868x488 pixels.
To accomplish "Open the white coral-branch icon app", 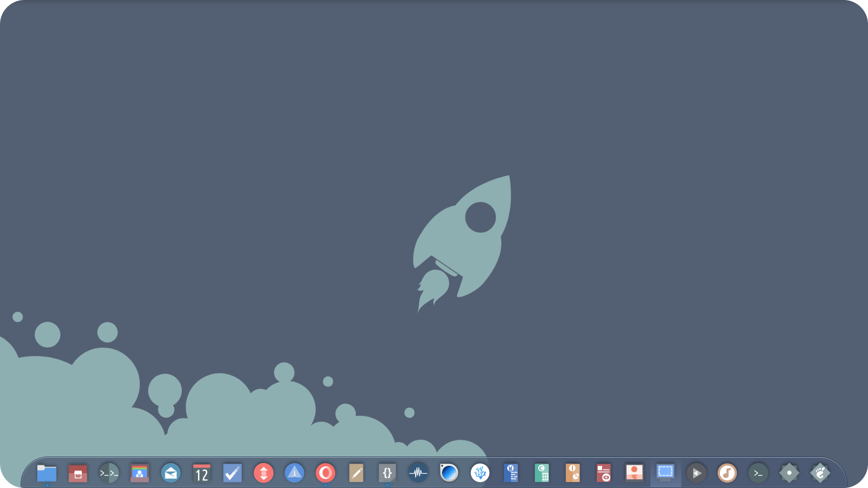I will pyautogui.click(x=480, y=473).
